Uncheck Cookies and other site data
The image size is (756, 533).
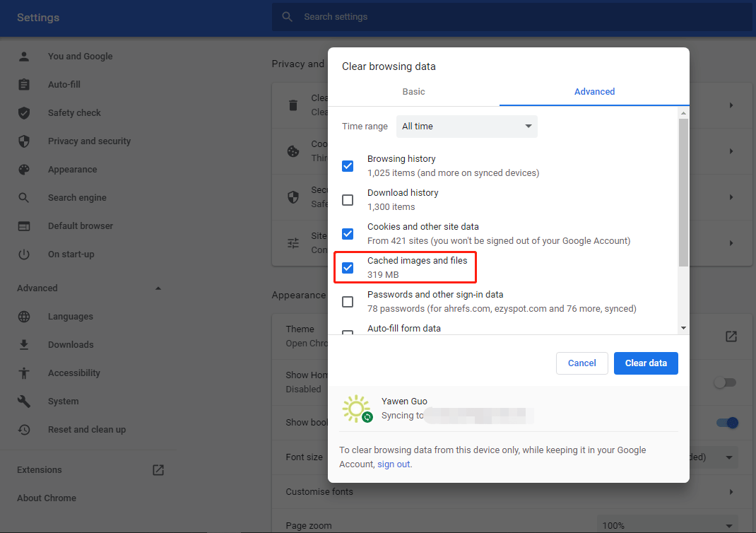coord(348,234)
